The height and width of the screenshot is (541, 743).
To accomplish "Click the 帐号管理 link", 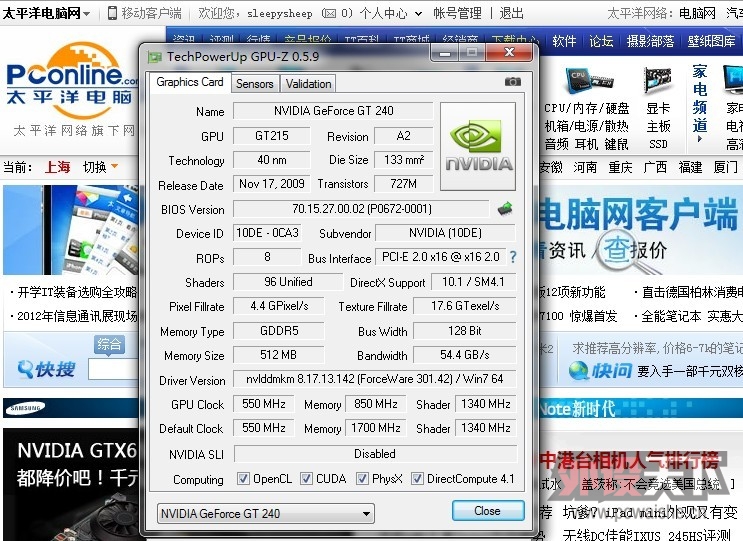I will tap(457, 13).
